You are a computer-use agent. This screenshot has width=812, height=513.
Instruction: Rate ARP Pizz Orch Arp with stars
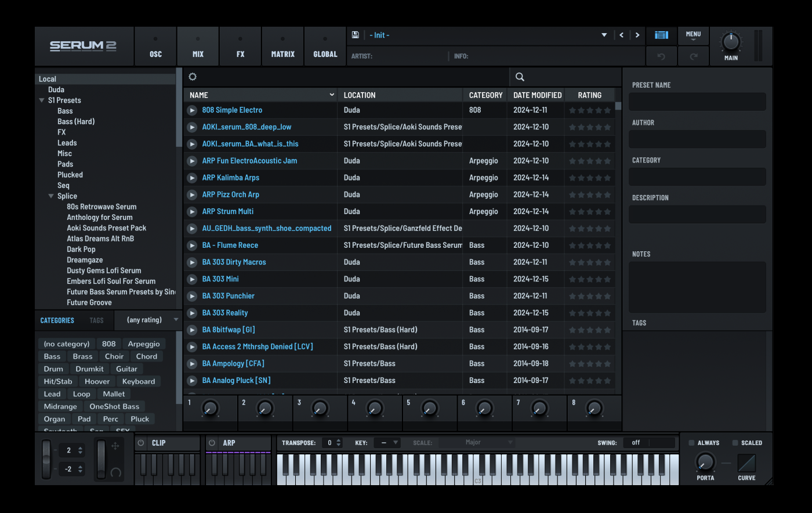[x=590, y=195]
